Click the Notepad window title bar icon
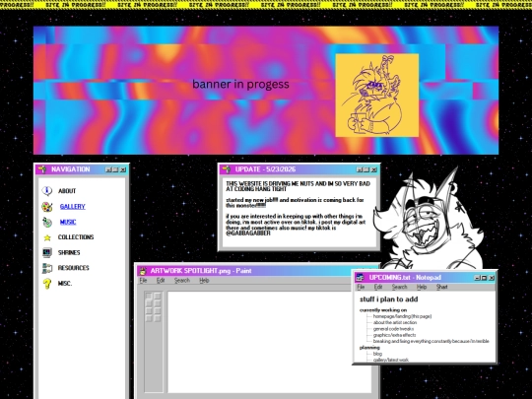 (360, 277)
